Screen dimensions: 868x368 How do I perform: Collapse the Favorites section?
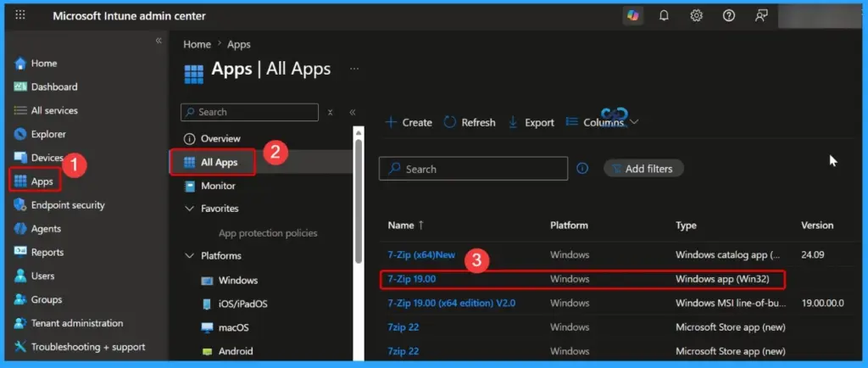coord(190,209)
